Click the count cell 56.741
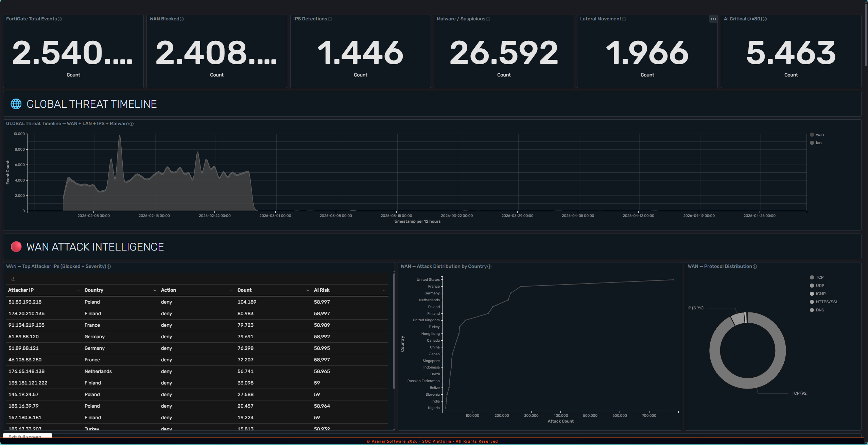This screenshot has height=445, width=868. (x=245, y=371)
